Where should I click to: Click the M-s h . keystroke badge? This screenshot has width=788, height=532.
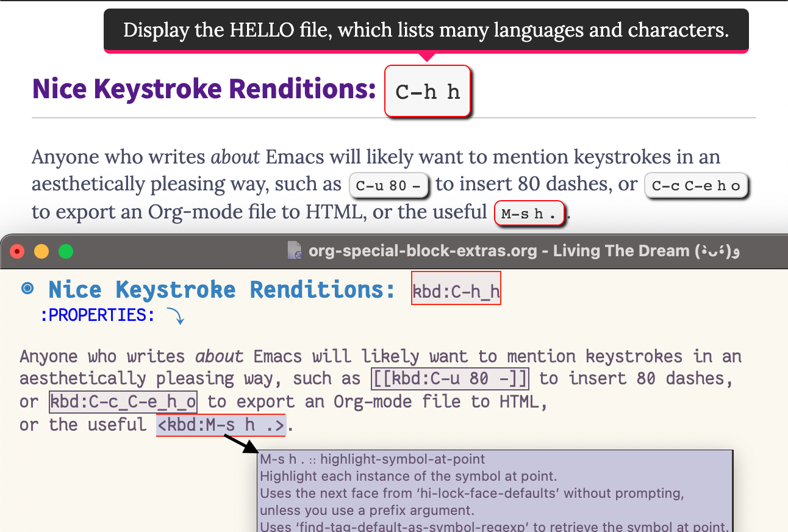coord(529,214)
